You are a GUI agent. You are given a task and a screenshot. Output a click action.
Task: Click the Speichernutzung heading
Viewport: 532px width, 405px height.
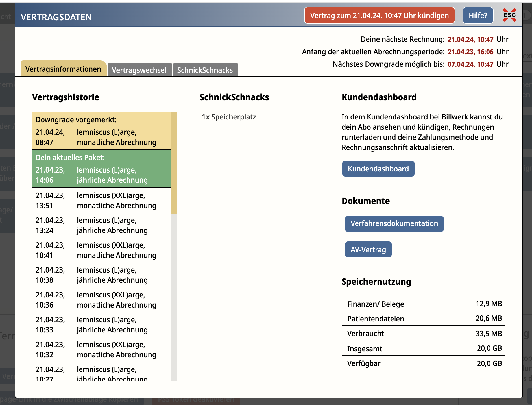click(376, 282)
